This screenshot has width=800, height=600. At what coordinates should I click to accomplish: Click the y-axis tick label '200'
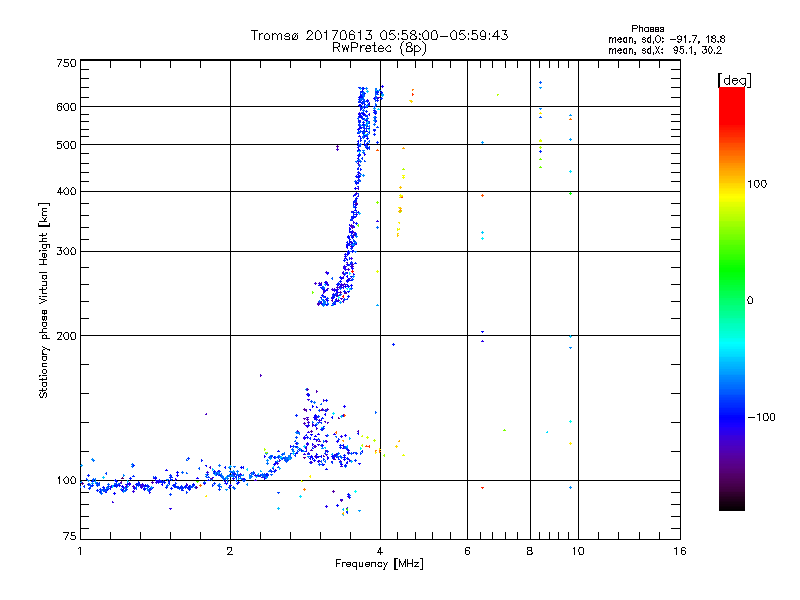66,336
